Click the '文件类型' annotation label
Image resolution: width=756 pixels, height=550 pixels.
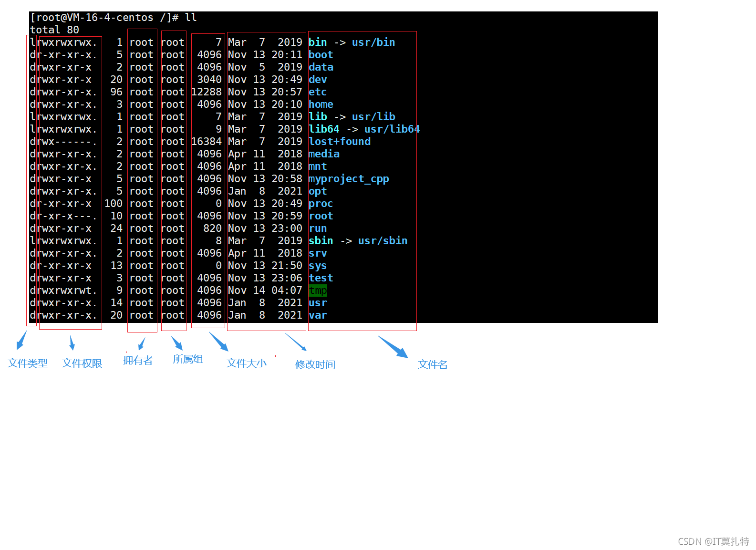point(28,363)
